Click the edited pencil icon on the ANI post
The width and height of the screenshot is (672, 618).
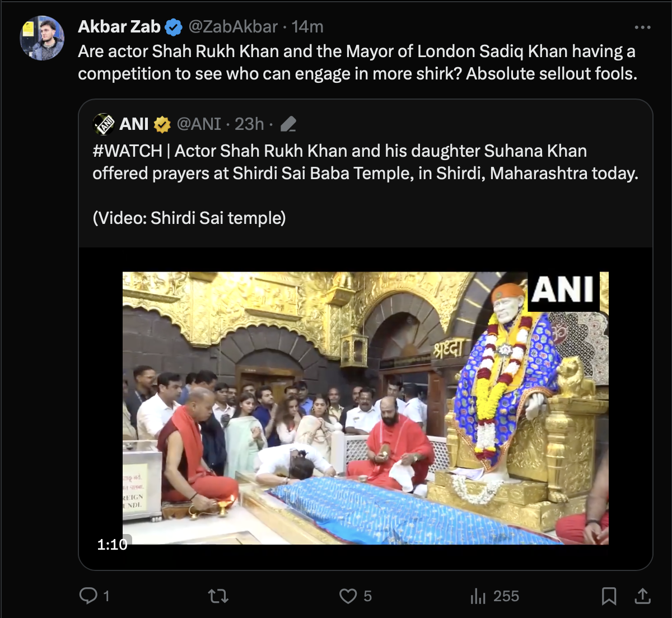288,124
